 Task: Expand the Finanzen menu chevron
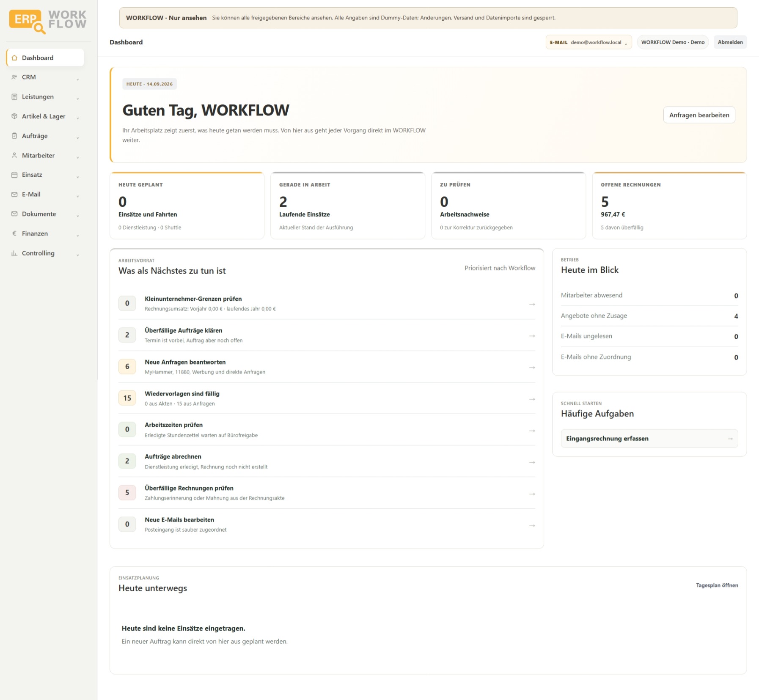click(x=78, y=235)
